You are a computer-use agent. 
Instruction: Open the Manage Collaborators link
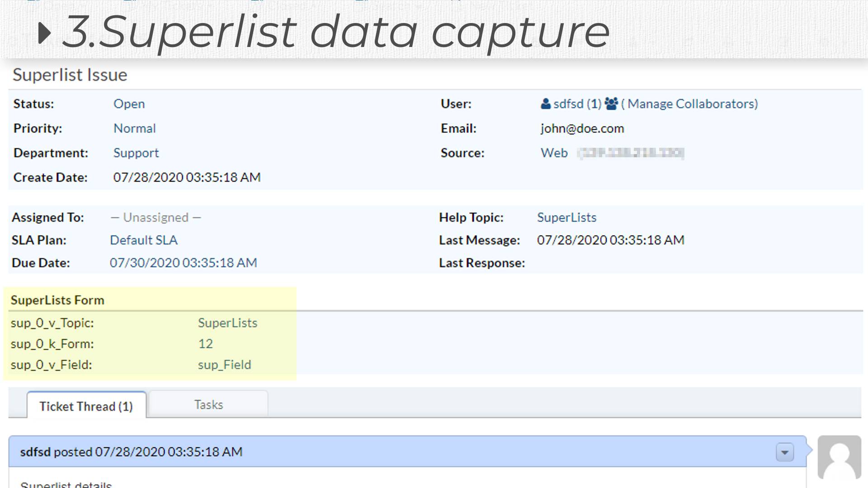coord(691,103)
